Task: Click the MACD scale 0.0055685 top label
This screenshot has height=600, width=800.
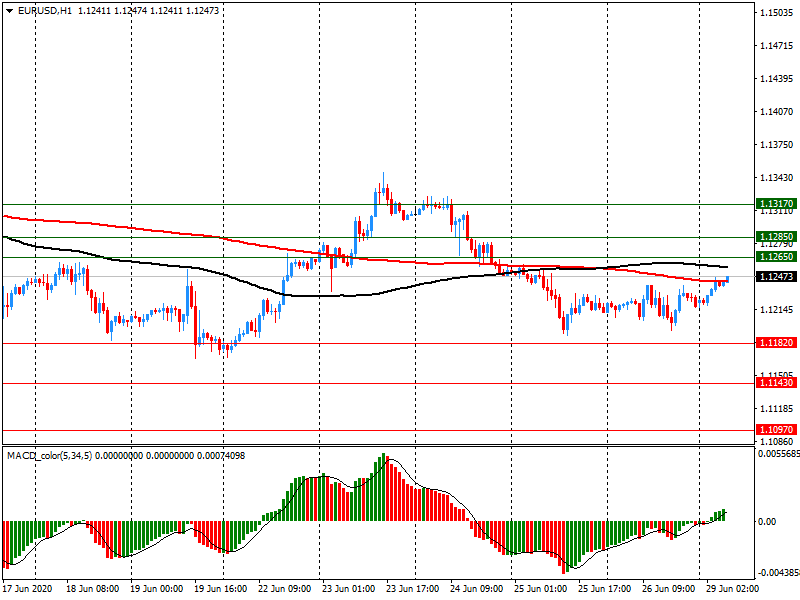Action: [776, 455]
